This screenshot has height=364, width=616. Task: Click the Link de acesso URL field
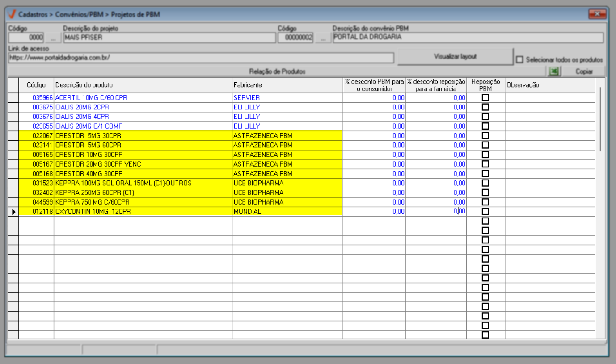click(x=201, y=58)
